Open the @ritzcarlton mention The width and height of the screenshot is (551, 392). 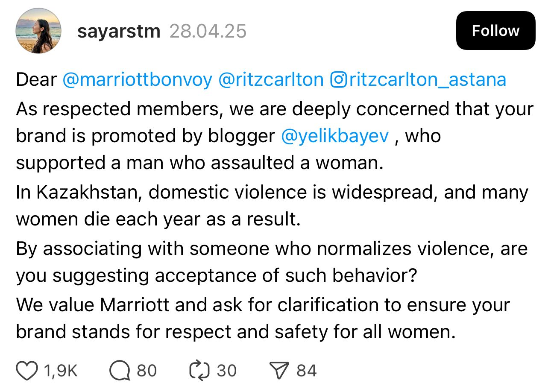tap(271, 80)
